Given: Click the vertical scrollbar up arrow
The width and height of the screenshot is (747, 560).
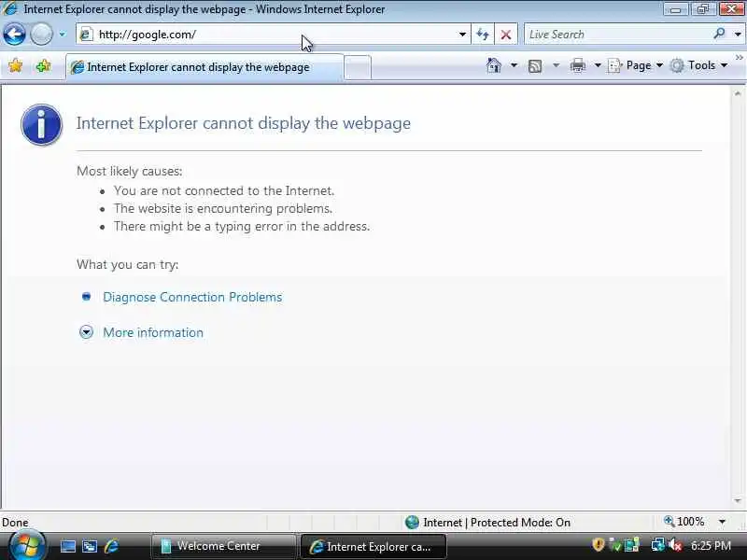Looking at the screenshot, I should [x=738, y=94].
